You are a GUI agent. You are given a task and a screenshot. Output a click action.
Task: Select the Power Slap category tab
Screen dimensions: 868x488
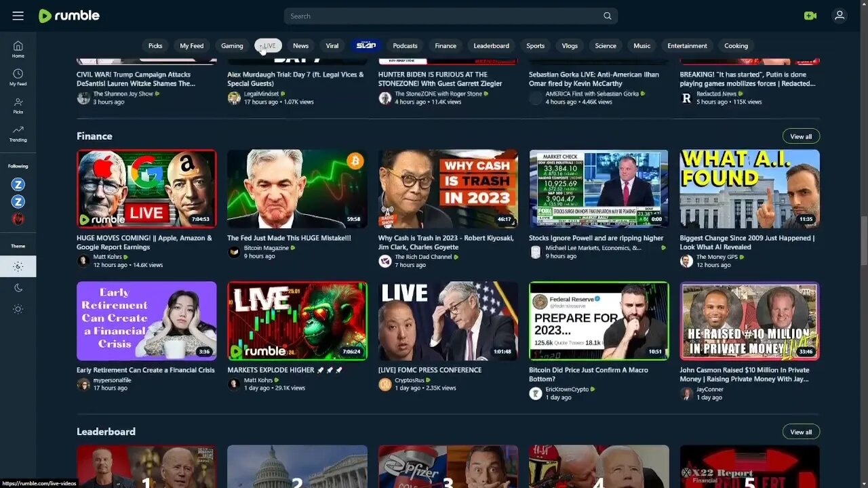point(366,45)
